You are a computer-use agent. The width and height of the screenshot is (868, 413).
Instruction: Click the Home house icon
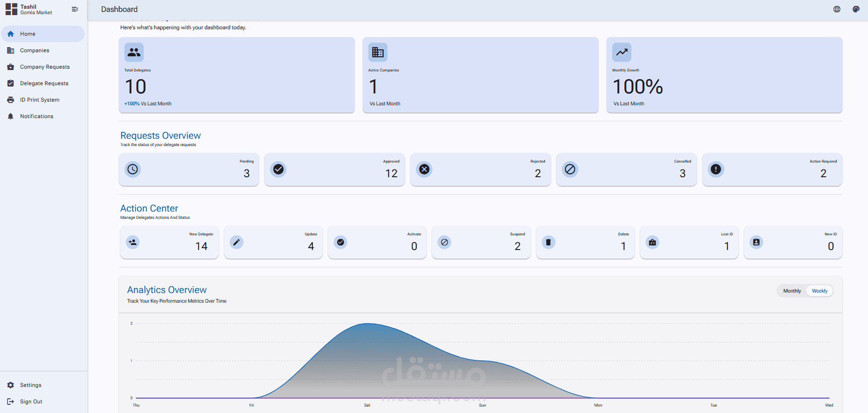click(x=11, y=34)
